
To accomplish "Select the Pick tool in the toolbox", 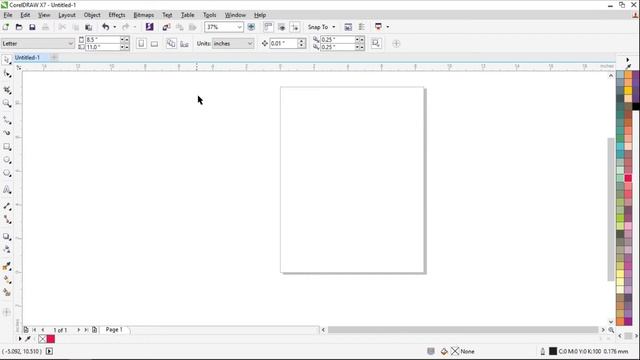I will click(x=7, y=60).
